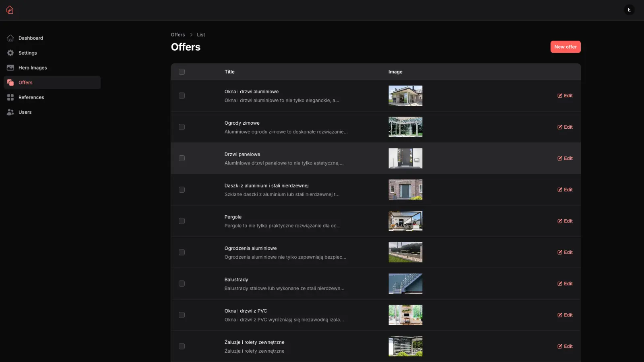Edit the Ogrody zimowe offer
The width and height of the screenshot is (644, 362).
[x=565, y=127]
